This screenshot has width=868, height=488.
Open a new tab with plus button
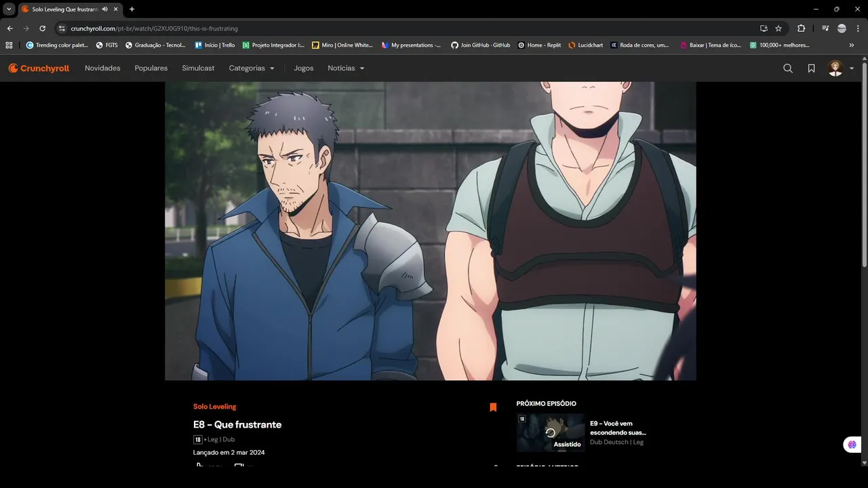[x=132, y=9]
